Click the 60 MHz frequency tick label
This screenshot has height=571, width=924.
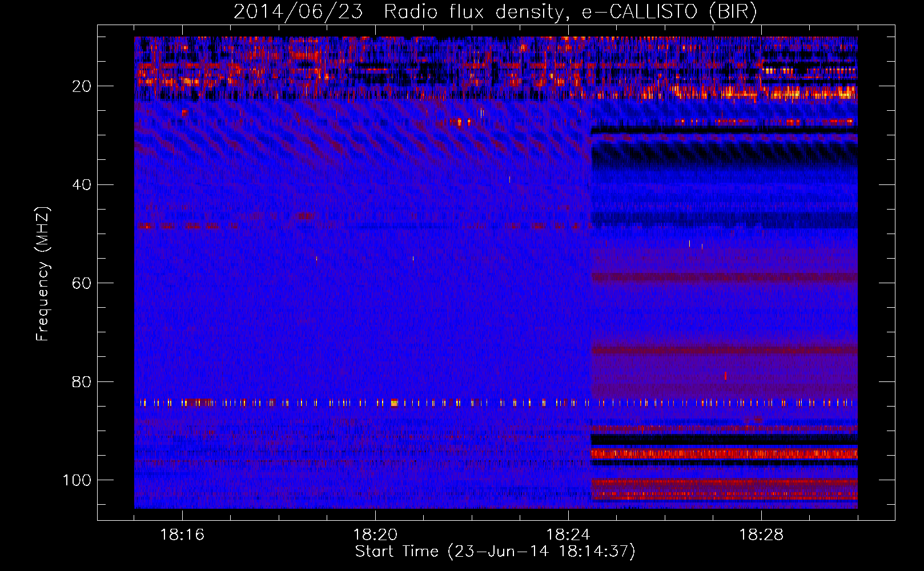(82, 283)
